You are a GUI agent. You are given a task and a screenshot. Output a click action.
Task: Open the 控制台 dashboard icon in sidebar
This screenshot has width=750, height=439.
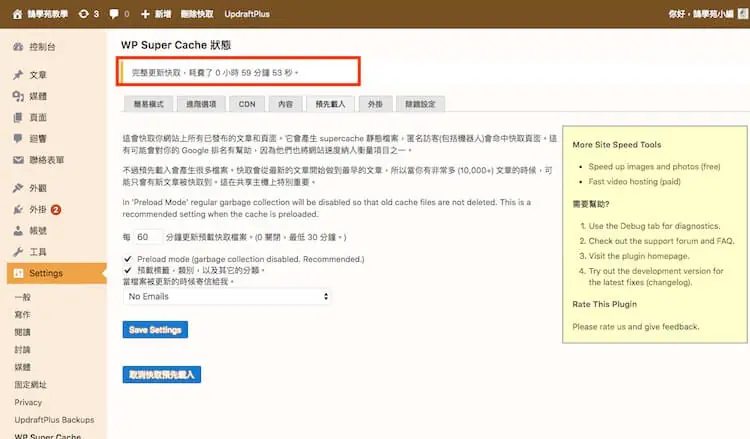18,46
